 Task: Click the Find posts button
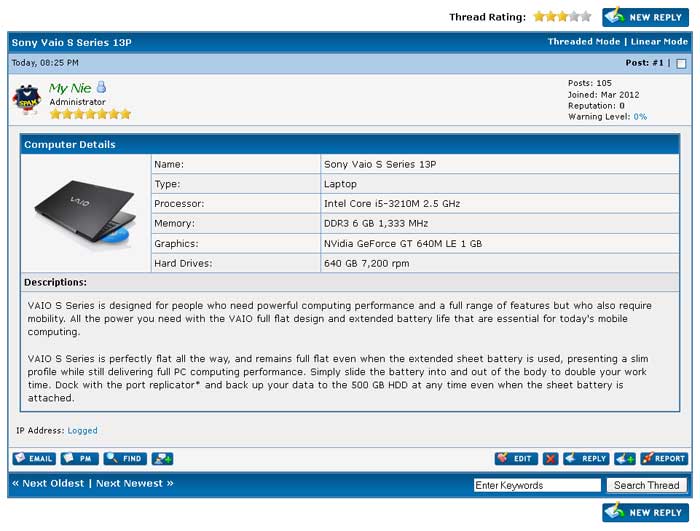[124, 458]
